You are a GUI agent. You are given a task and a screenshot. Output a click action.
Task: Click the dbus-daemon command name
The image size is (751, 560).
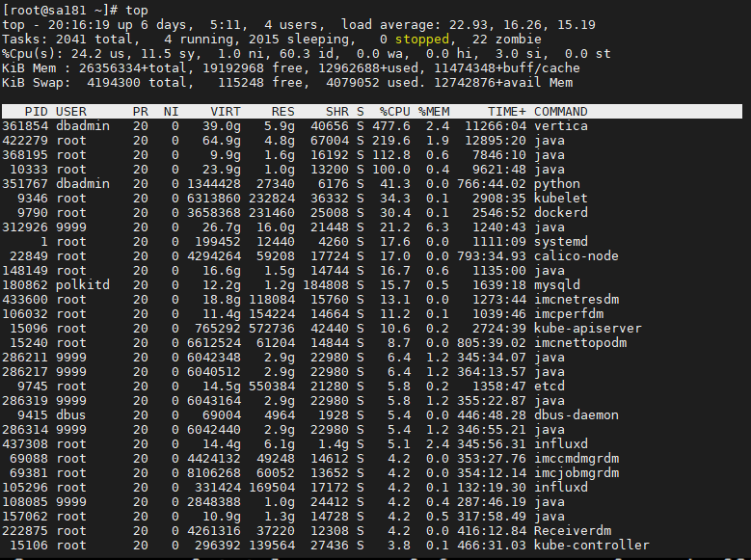click(576, 414)
